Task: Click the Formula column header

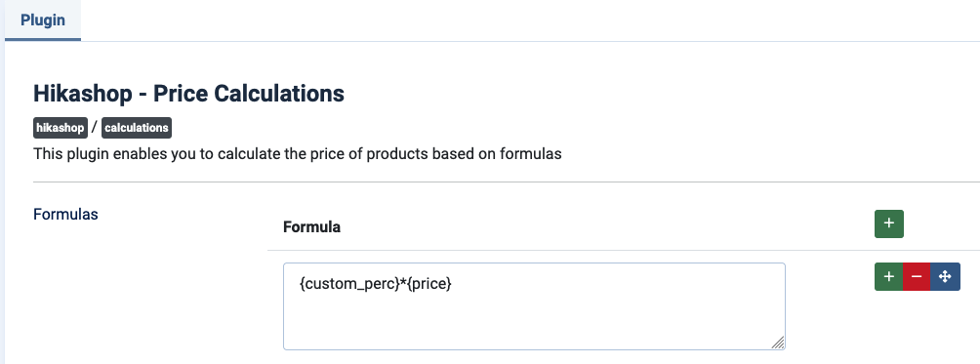Action: [312, 226]
